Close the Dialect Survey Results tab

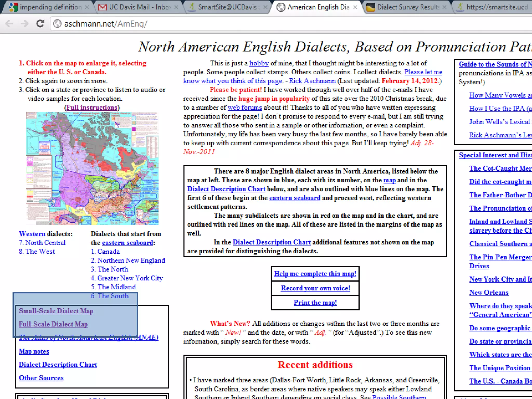[444, 7]
